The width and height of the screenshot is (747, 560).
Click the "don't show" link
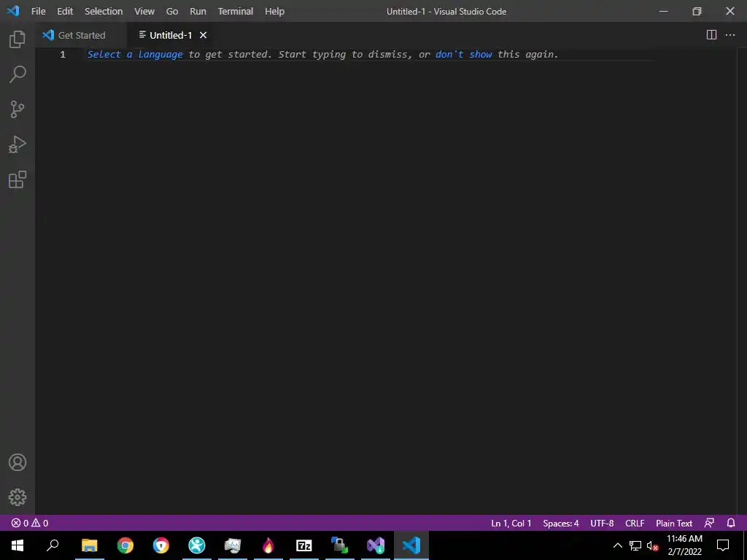point(463,54)
